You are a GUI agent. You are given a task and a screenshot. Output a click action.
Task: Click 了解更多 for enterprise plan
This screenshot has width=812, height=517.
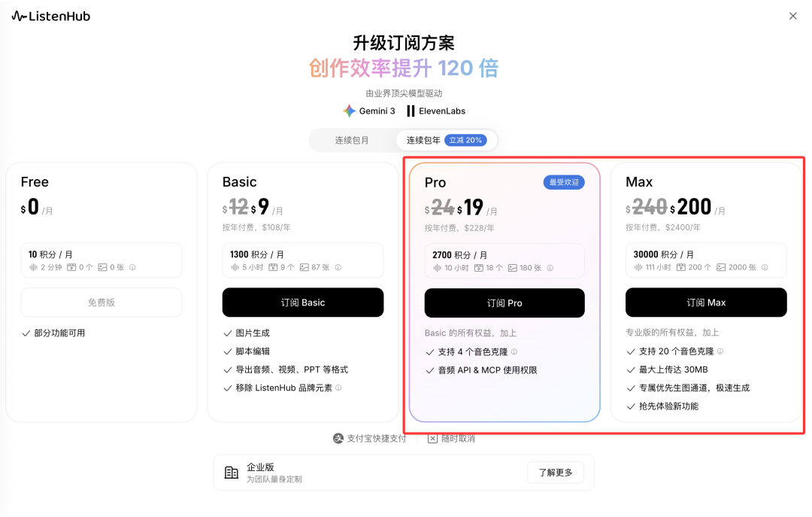[x=555, y=473]
